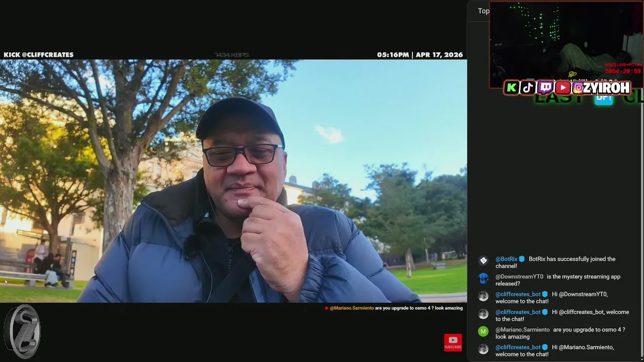Open the DownstreamYT0 blue avatar
This screenshot has width=644, height=362.
pyautogui.click(x=484, y=278)
